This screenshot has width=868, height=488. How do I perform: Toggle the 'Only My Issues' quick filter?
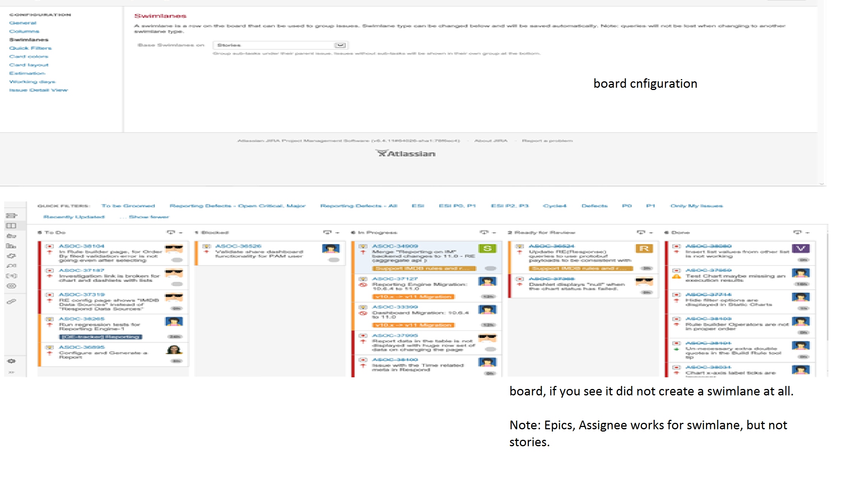pos(697,206)
